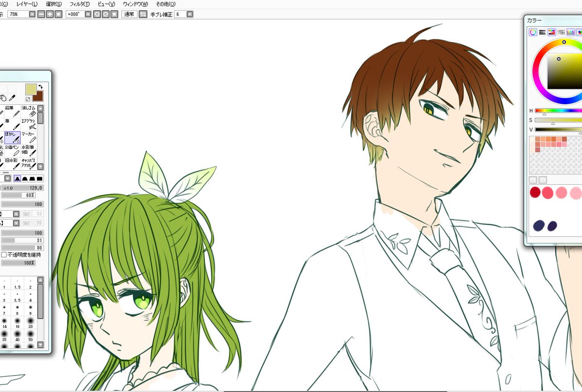Swap foreground and background colors
The image size is (582, 392).
(x=40, y=86)
